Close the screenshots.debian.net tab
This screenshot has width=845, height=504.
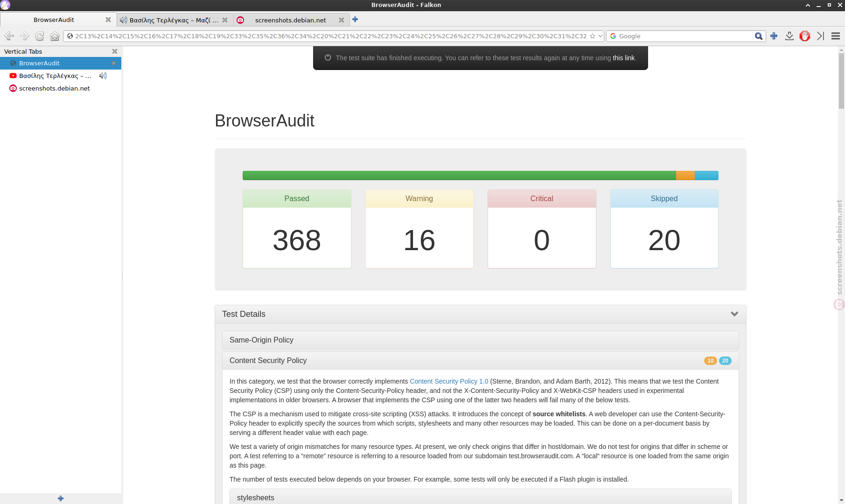point(342,20)
